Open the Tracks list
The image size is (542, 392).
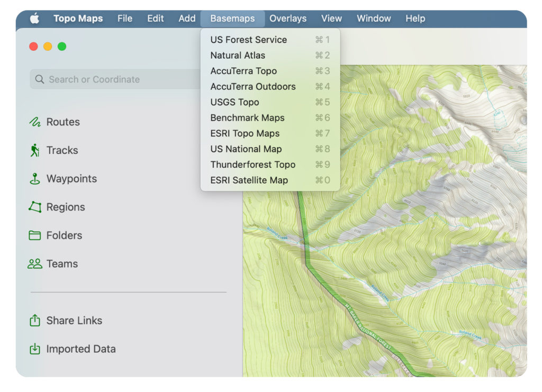pos(62,150)
